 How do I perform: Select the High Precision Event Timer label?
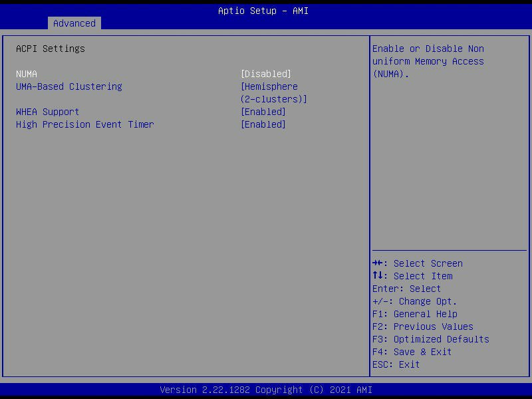pos(85,124)
